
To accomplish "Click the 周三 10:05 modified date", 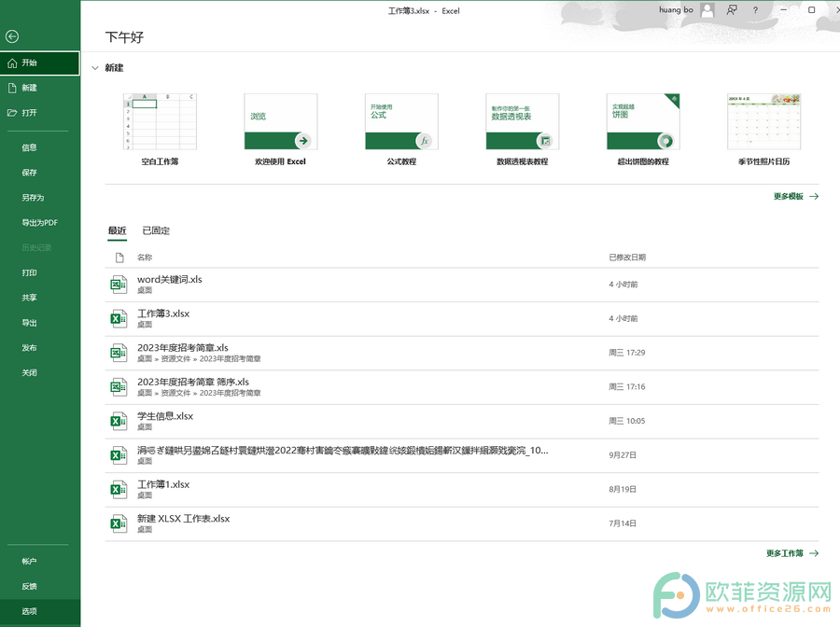I will (x=627, y=422).
